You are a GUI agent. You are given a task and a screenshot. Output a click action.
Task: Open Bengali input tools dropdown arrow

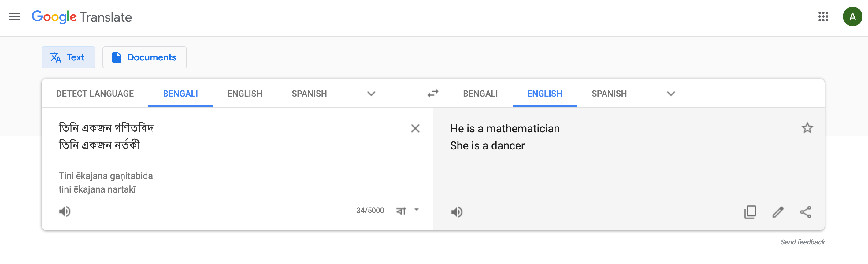[x=417, y=210]
